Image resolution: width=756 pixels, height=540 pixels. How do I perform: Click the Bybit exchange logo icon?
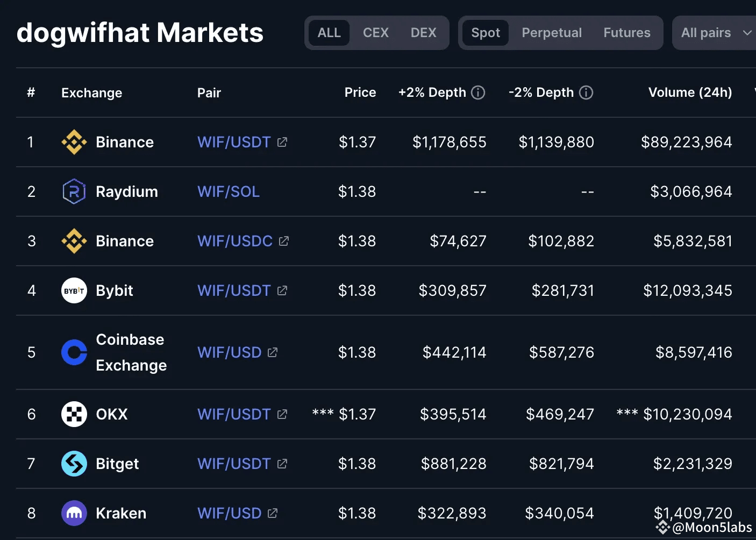(x=74, y=290)
